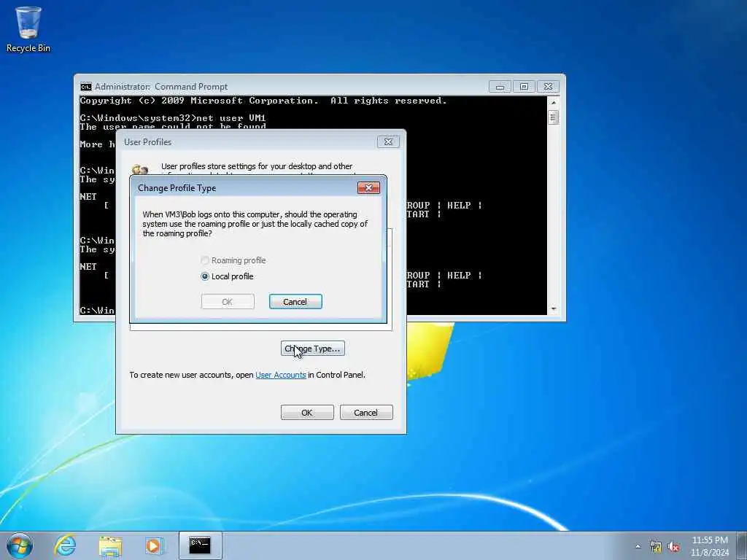
Task: Open the clock showing 11:55 PM
Action: tap(709, 546)
